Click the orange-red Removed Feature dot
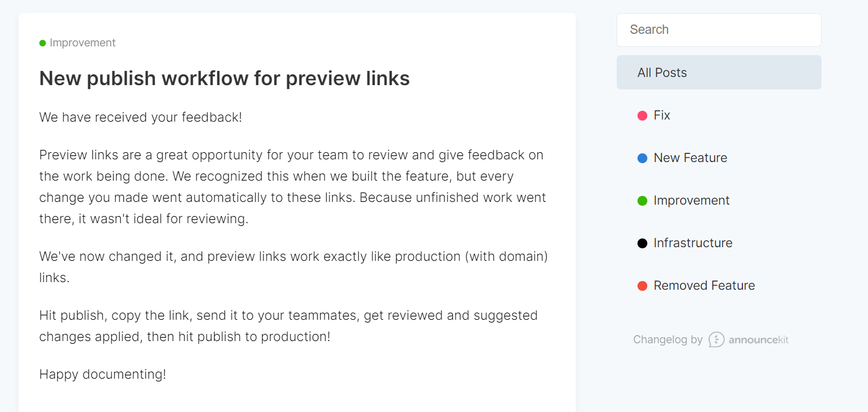 click(642, 286)
